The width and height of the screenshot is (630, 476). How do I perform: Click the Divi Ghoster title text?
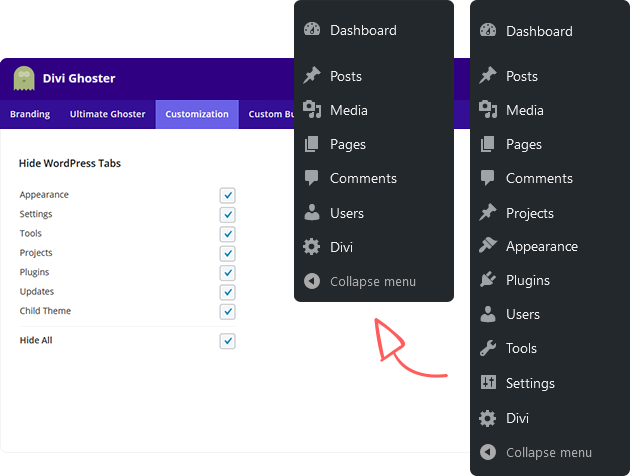click(x=79, y=78)
